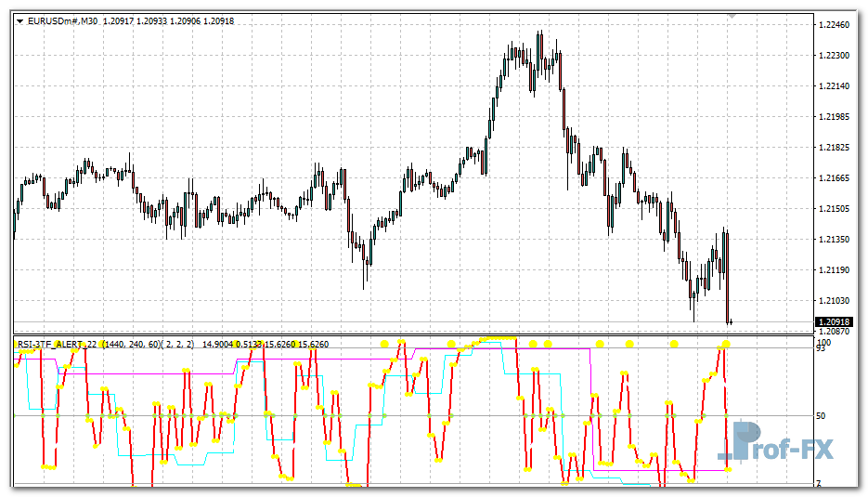Click the highlighted current price label 1.20918
The height and width of the screenshot is (497, 868).
tap(833, 322)
